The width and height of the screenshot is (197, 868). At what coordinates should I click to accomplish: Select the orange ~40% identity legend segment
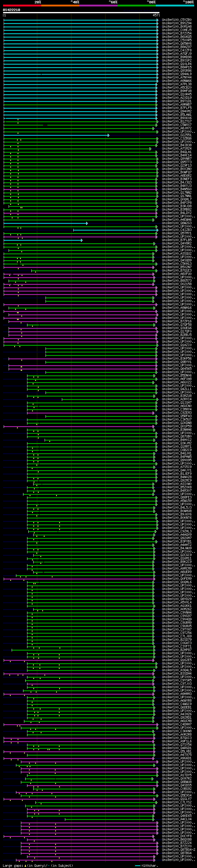click(x=60, y=6)
